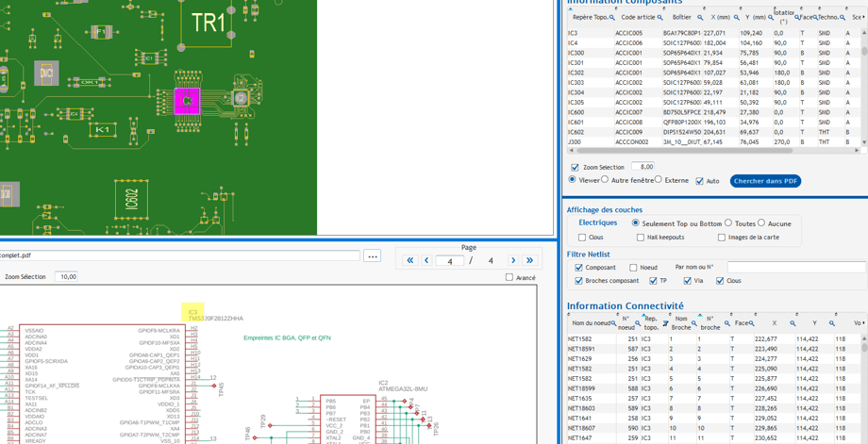The width and height of the screenshot is (868, 444).
Task: Click Chercher dans PDF button
Action: pos(765,181)
